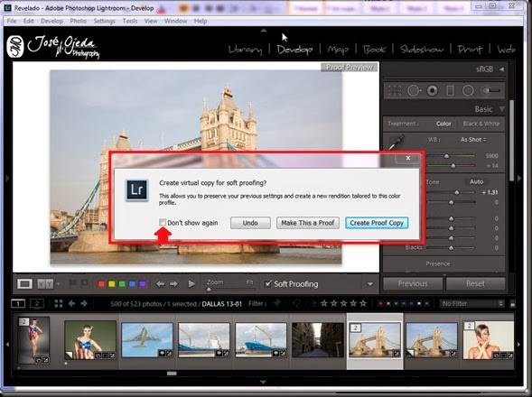Image resolution: width=532 pixels, height=397 pixels.
Task: Switch to the Slideshow module
Action: pos(422,50)
